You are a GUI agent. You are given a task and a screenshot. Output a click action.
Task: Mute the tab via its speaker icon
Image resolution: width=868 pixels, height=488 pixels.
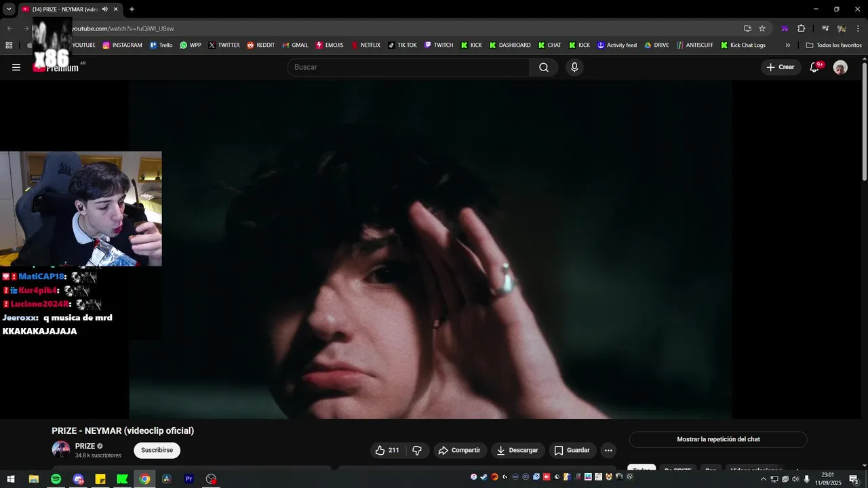point(104,9)
